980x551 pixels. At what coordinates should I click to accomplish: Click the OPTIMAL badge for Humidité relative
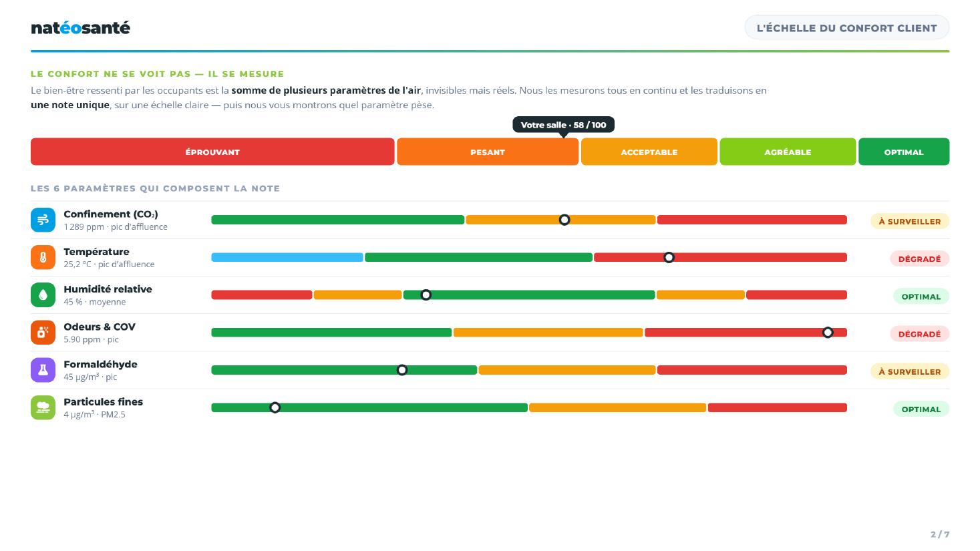921,297
